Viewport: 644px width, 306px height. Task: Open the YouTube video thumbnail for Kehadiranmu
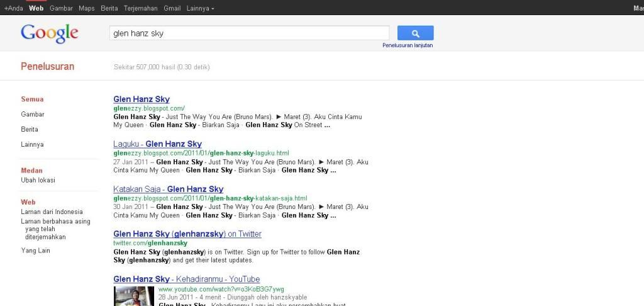pos(134,296)
